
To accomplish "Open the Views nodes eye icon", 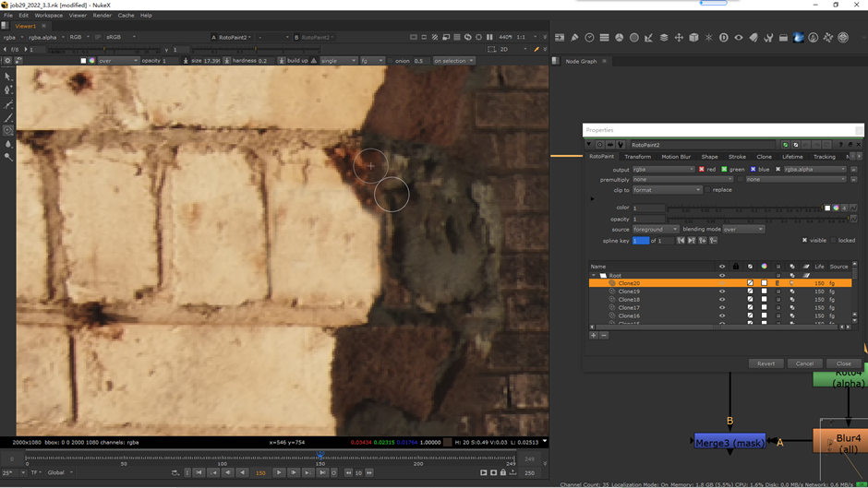I will 739,38.
